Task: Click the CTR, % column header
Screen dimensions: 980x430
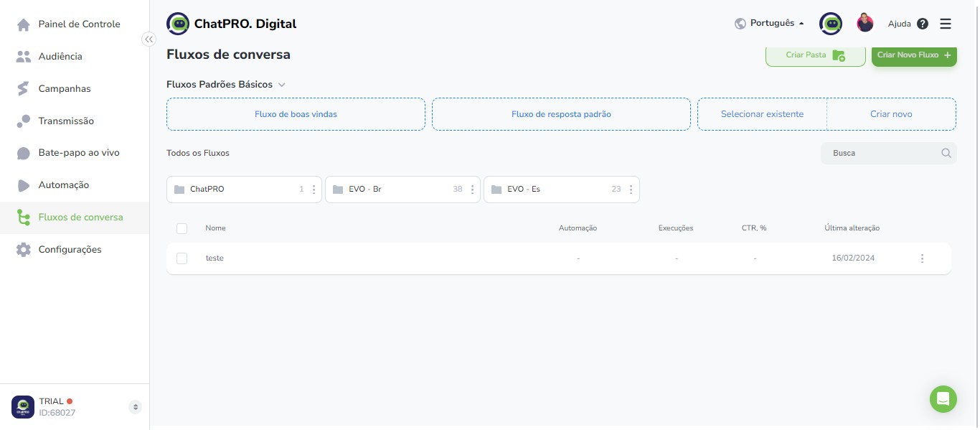Action: [x=754, y=228]
